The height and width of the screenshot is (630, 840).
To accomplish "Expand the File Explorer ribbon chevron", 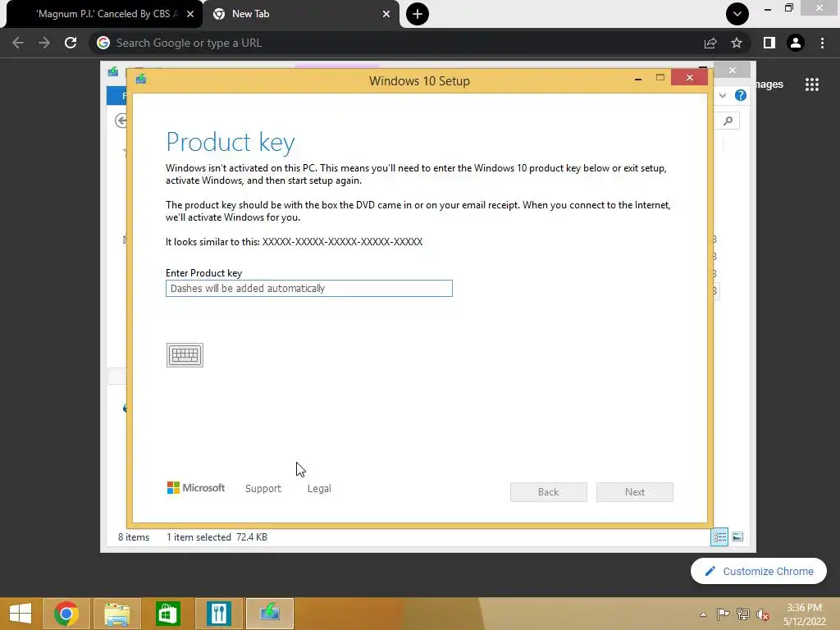I will click(x=723, y=95).
